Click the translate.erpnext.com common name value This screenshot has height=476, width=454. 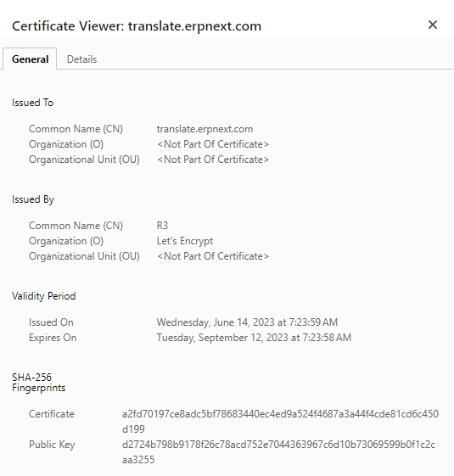coord(205,129)
